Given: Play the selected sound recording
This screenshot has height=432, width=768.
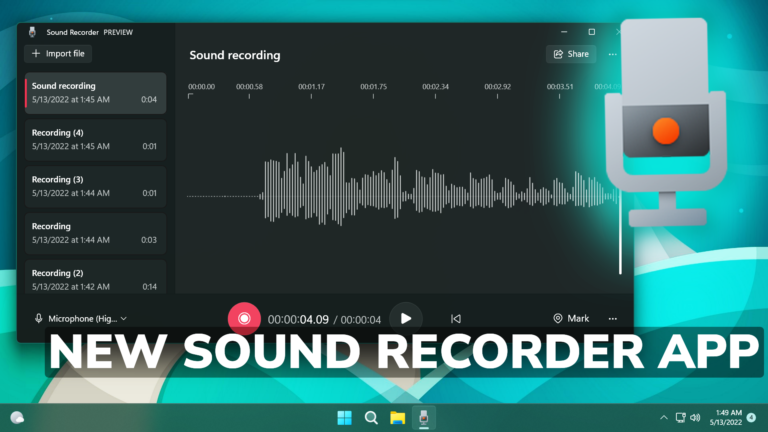Looking at the screenshot, I should [405, 318].
